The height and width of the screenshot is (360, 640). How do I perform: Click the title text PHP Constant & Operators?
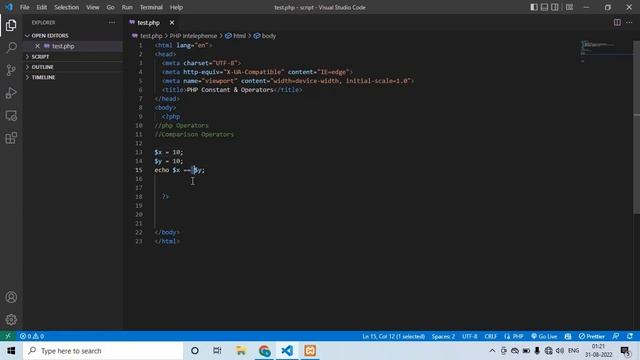point(230,90)
